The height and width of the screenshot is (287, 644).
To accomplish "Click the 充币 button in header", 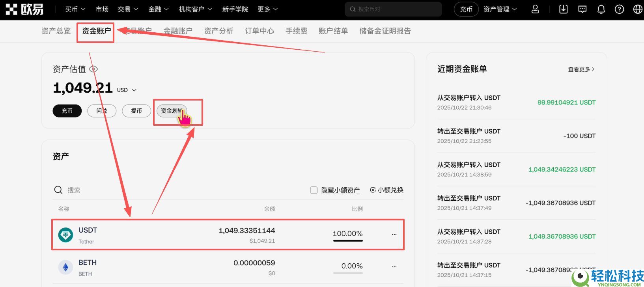I will pos(466,9).
